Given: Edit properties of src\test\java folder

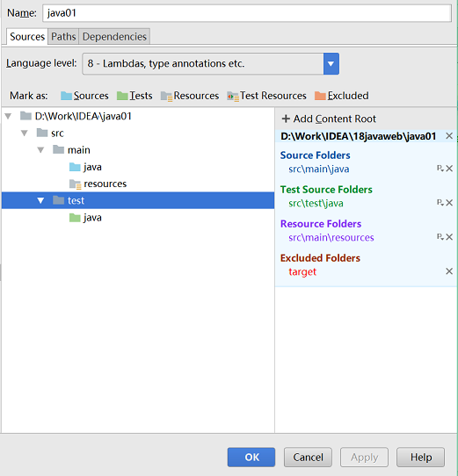Looking at the screenshot, I should coord(440,203).
